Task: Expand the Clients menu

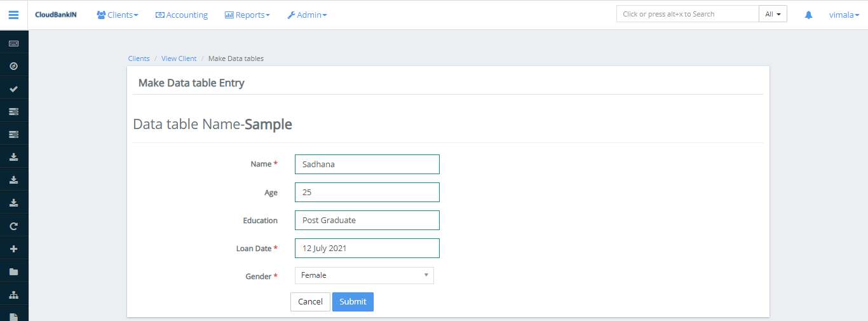Action: (x=118, y=15)
